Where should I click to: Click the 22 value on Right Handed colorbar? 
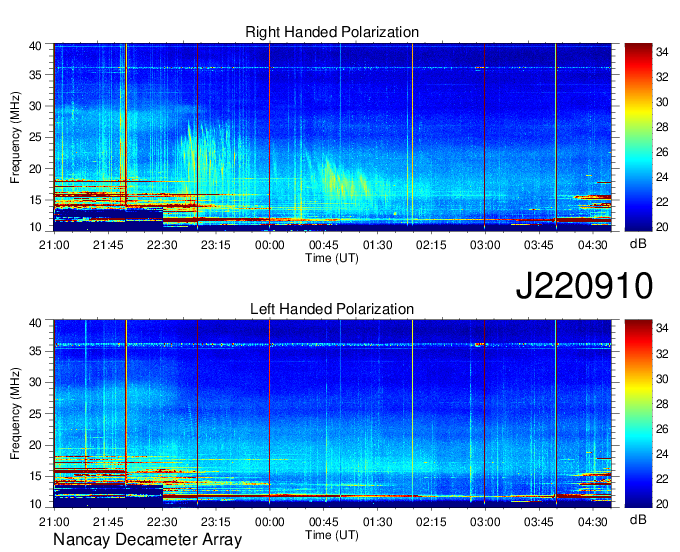(662, 202)
